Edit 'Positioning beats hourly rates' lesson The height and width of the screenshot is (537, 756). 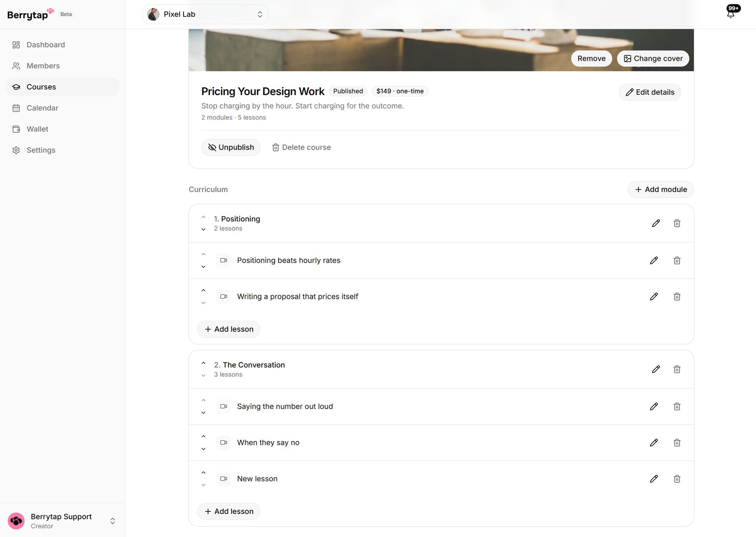[654, 260]
